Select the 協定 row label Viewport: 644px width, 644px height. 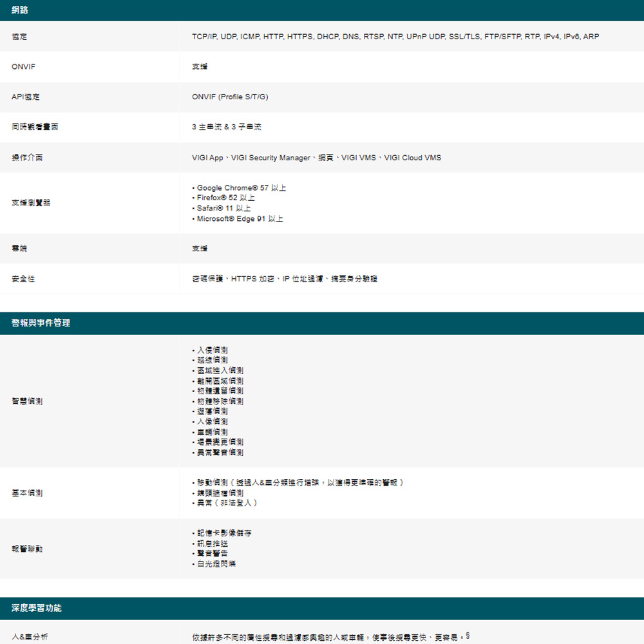[19, 37]
